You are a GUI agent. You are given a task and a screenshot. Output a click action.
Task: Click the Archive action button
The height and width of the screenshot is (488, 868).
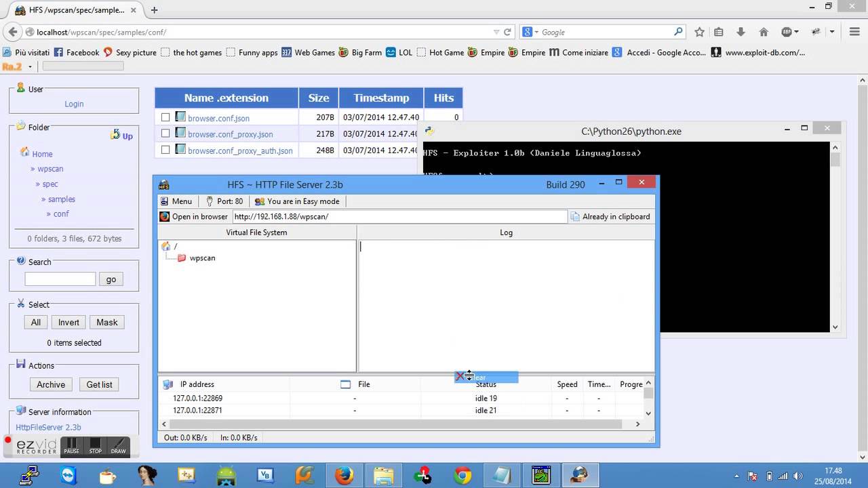tap(51, 384)
